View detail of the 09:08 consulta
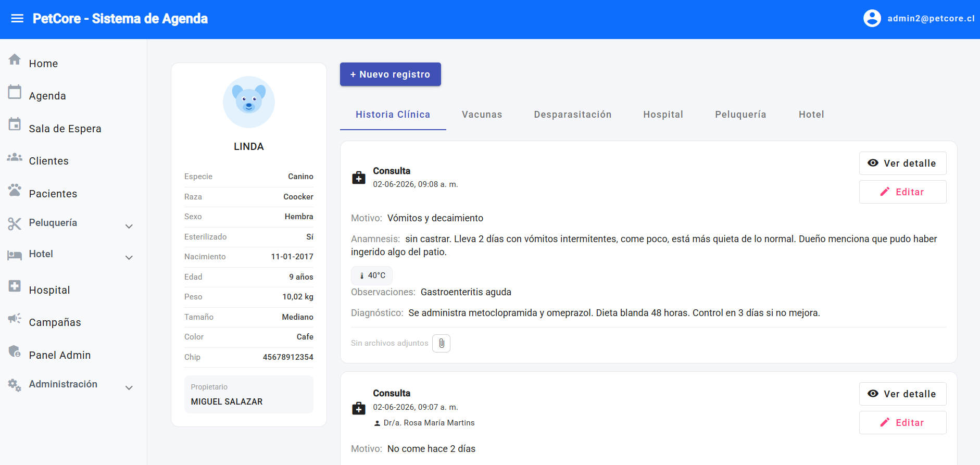 (902, 164)
